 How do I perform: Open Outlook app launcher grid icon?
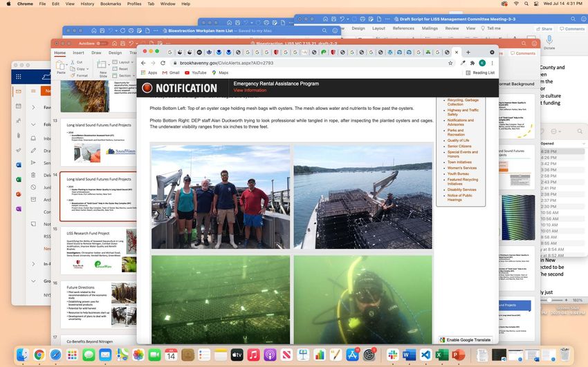point(19,77)
